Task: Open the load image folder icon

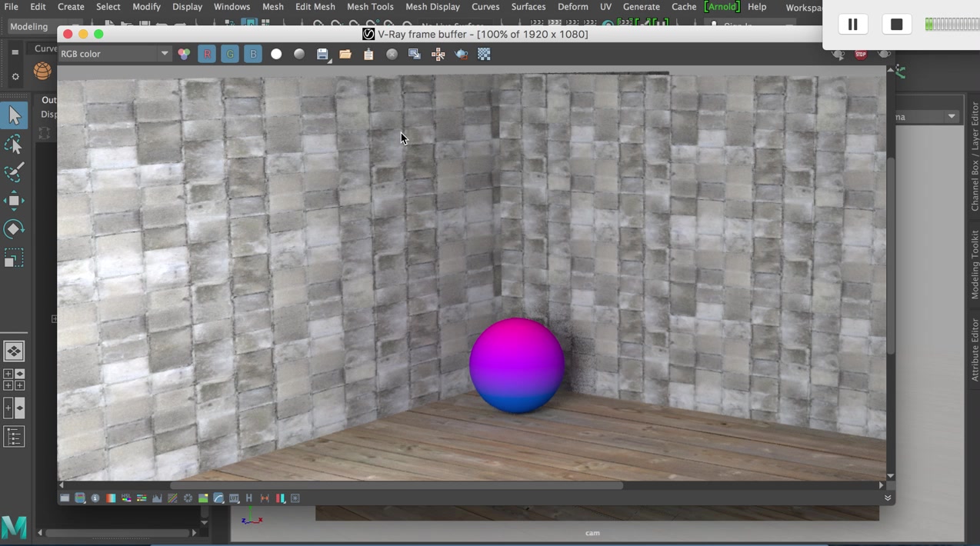Action: tap(345, 54)
